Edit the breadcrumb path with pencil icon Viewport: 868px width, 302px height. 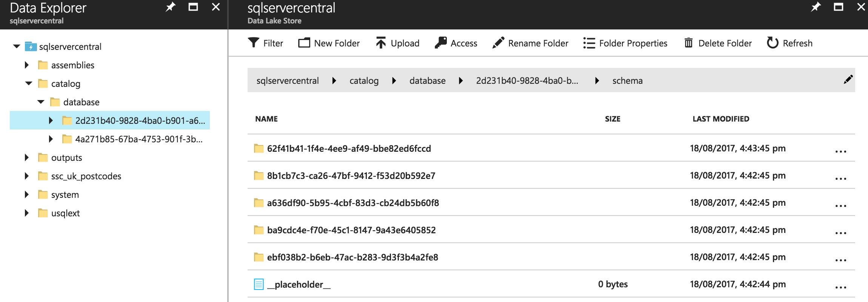(848, 79)
